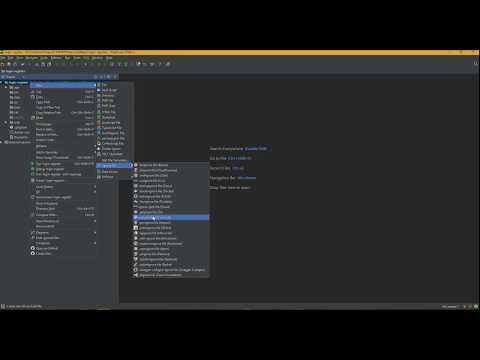
Task: Click the tool windows icon in status bar corner
Action: (3, 306)
